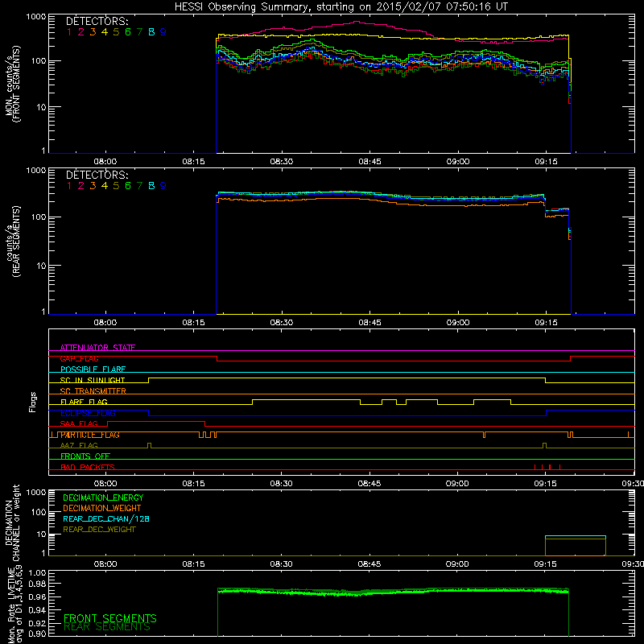Click the FLARE_FLAG label
Viewport: 644px width, 644px height.
(x=84, y=402)
